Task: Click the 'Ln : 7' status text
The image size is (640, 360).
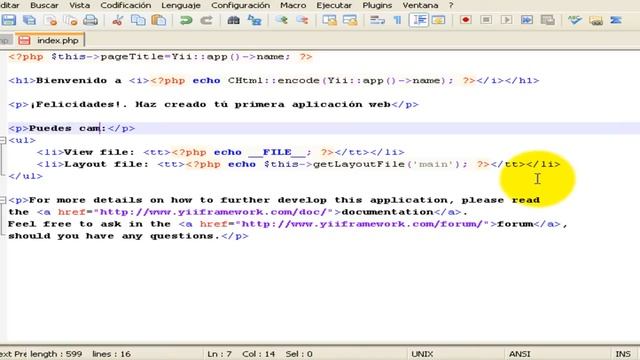Action: pyautogui.click(x=219, y=354)
